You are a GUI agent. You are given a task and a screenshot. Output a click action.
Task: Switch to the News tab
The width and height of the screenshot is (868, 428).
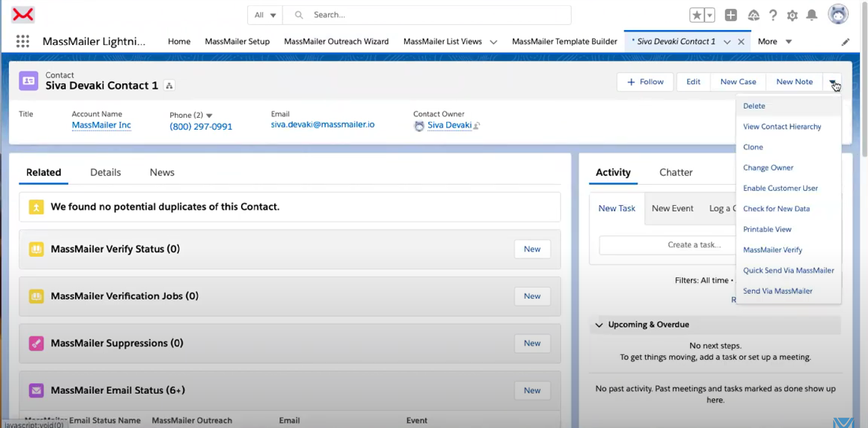(162, 172)
